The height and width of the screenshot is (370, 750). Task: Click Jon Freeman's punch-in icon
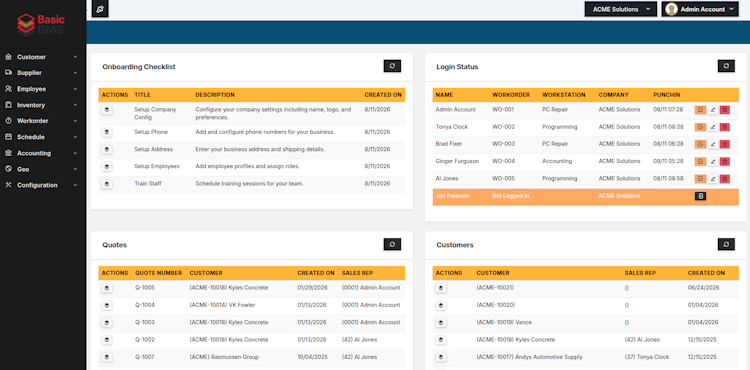[700, 196]
